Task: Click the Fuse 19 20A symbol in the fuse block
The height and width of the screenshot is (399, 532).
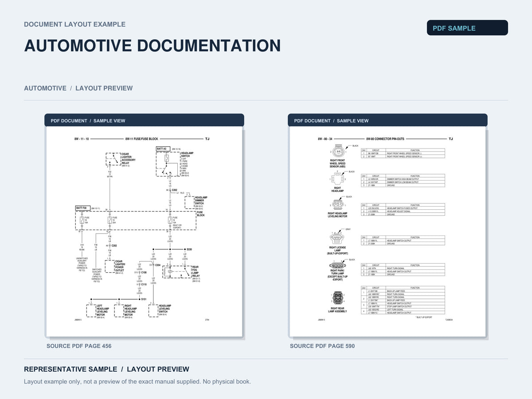Action: click(x=109, y=220)
